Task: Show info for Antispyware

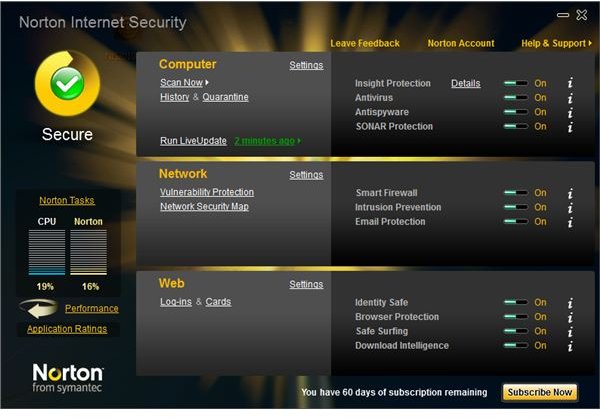Action: point(570,113)
